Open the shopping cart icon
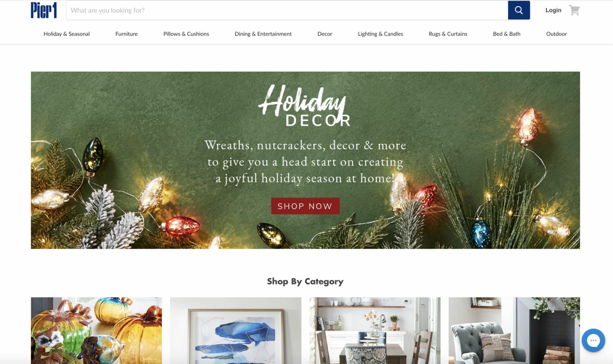613x364 pixels. point(574,10)
